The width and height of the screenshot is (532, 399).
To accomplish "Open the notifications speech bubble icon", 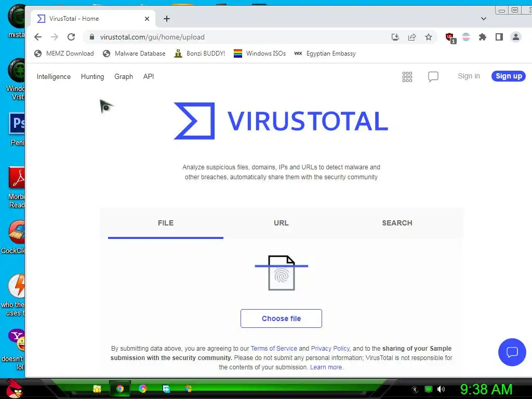I will pyautogui.click(x=433, y=77).
